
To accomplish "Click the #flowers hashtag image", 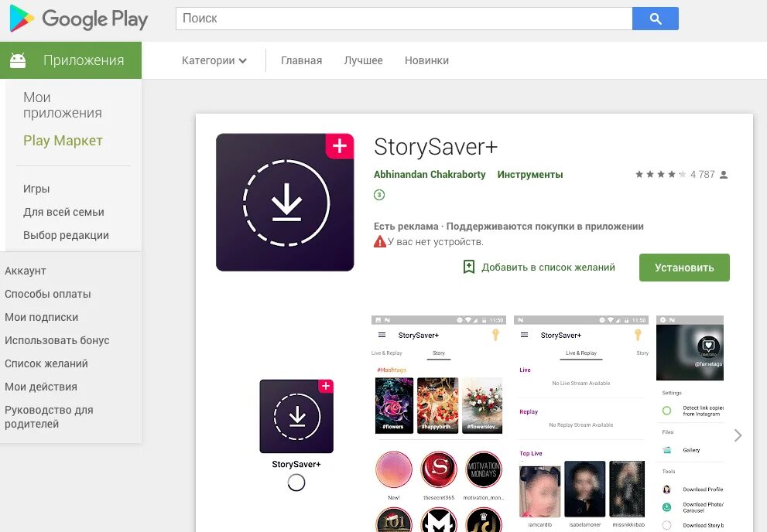I will point(394,405).
